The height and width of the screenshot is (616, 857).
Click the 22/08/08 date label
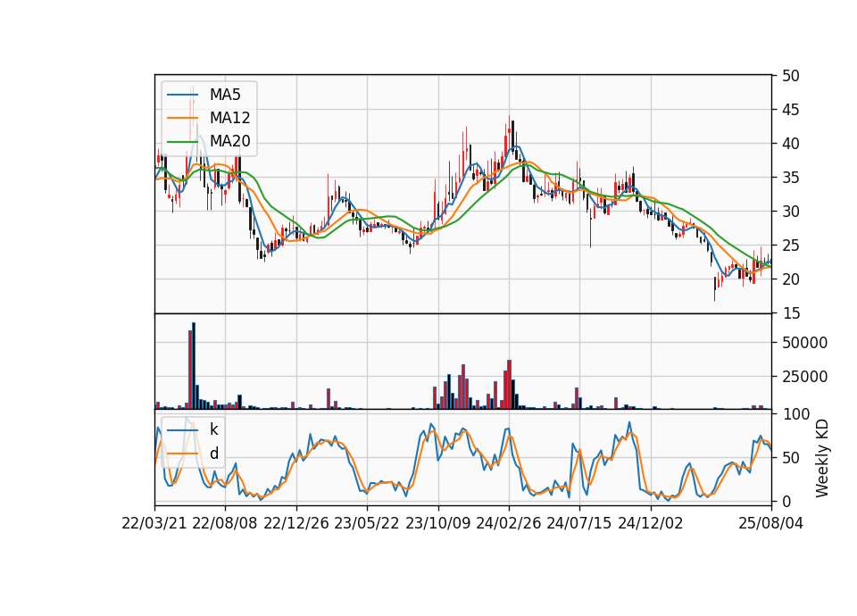[x=225, y=523]
